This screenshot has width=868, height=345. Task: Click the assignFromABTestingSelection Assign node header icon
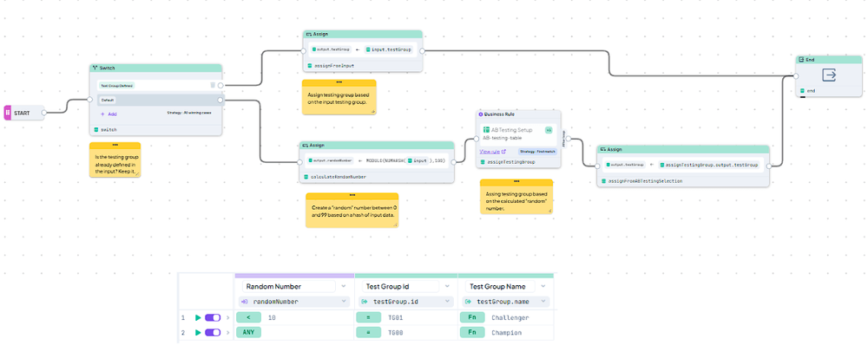603,149
